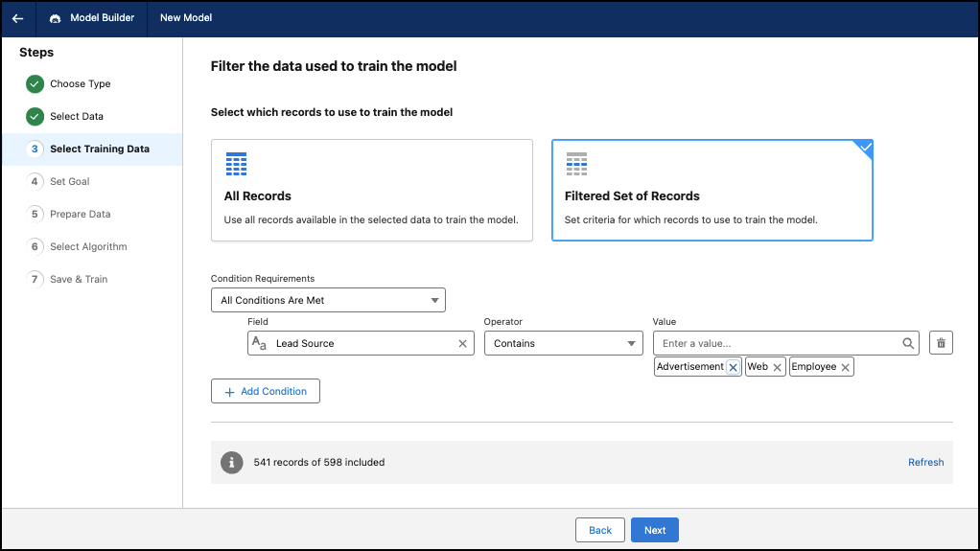Select the Filtered Set of Records card
Screen dimensions: 980x551
click(x=712, y=190)
